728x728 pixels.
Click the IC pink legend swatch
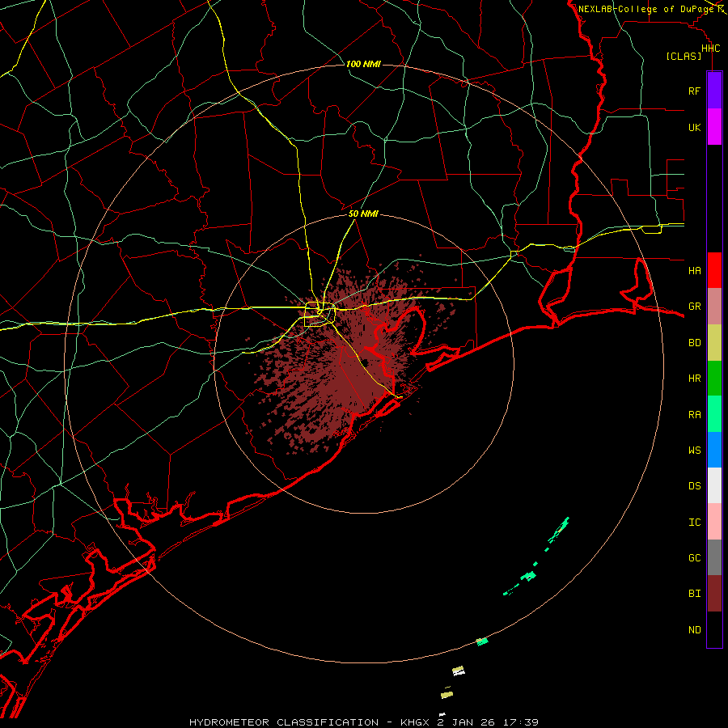click(714, 522)
